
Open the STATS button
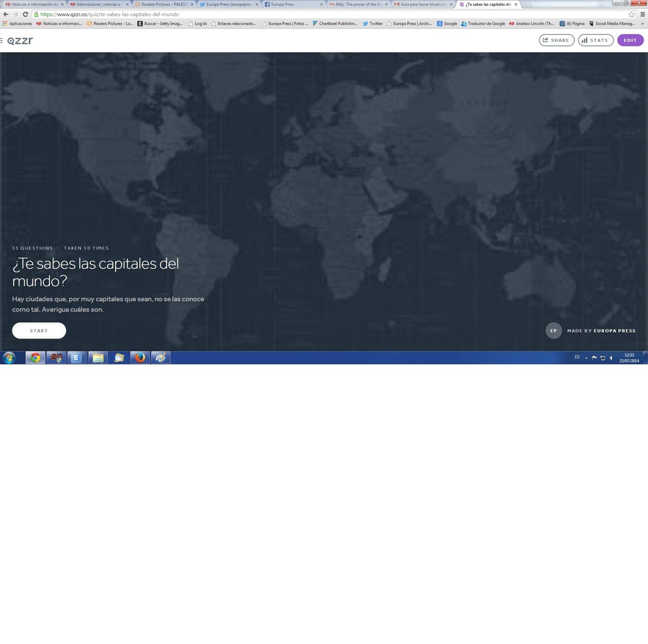[x=596, y=40]
